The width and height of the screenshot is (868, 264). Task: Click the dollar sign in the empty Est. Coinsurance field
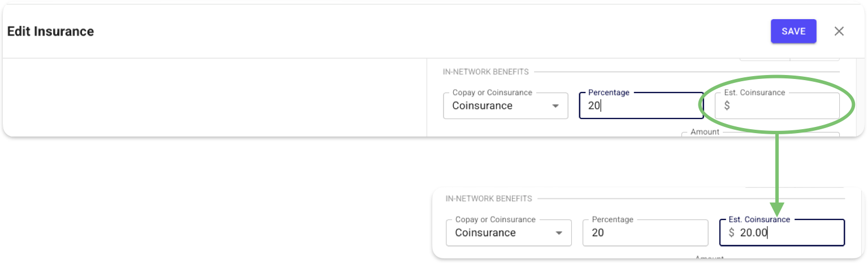tap(727, 106)
